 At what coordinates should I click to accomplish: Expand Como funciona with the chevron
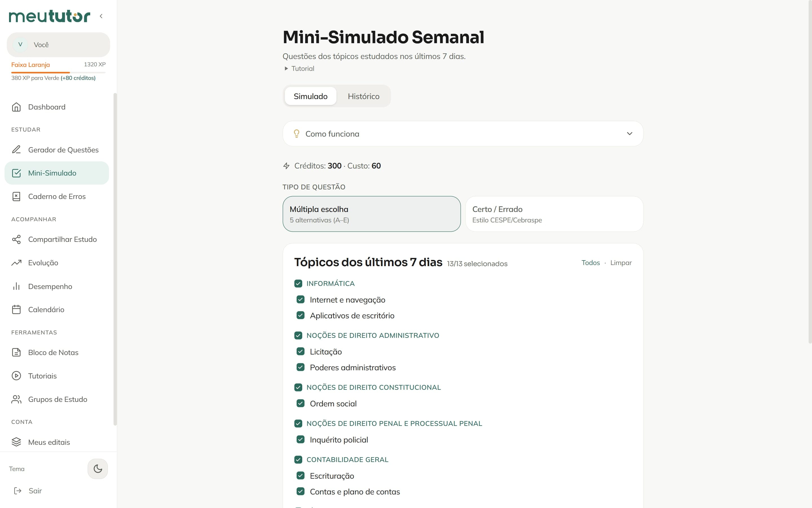click(x=630, y=133)
